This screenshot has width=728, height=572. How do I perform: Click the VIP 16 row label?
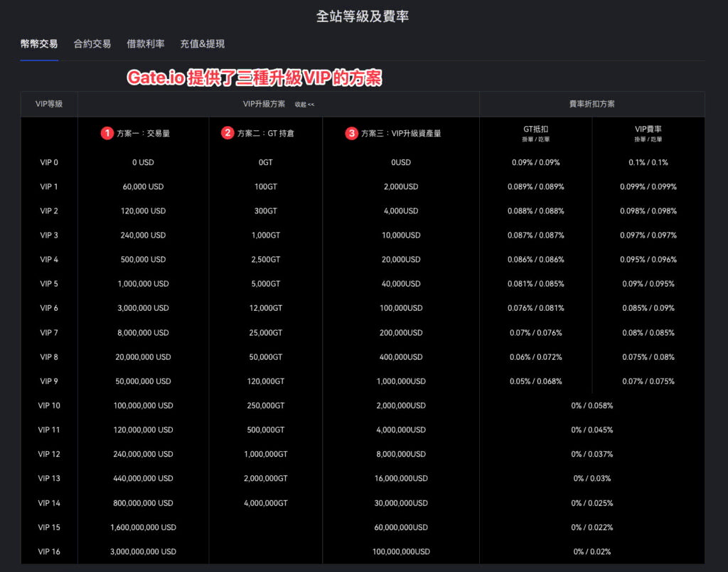tap(49, 551)
